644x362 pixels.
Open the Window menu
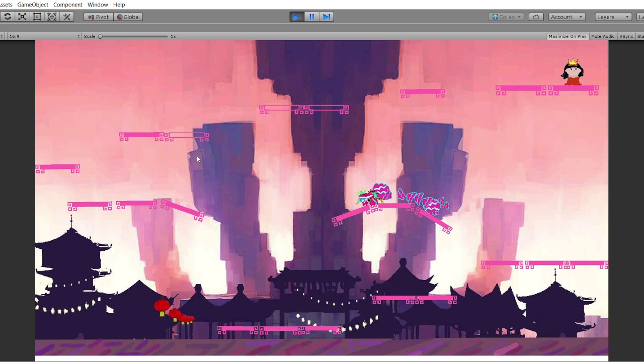pyautogui.click(x=98, y=5)
